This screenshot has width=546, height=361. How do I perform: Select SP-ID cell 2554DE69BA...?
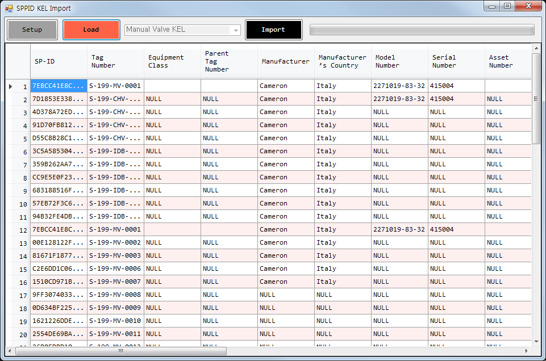(59, 334)
